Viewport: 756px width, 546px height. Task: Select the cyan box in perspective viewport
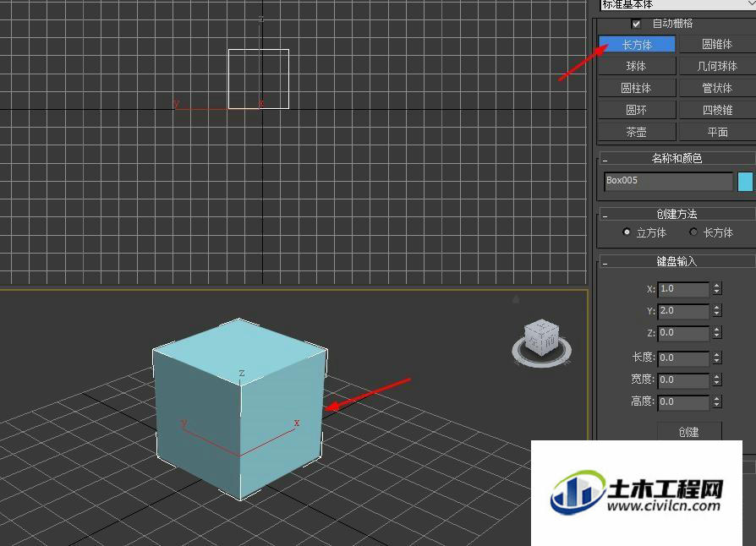pyautogui.click(x=240, y=409)
